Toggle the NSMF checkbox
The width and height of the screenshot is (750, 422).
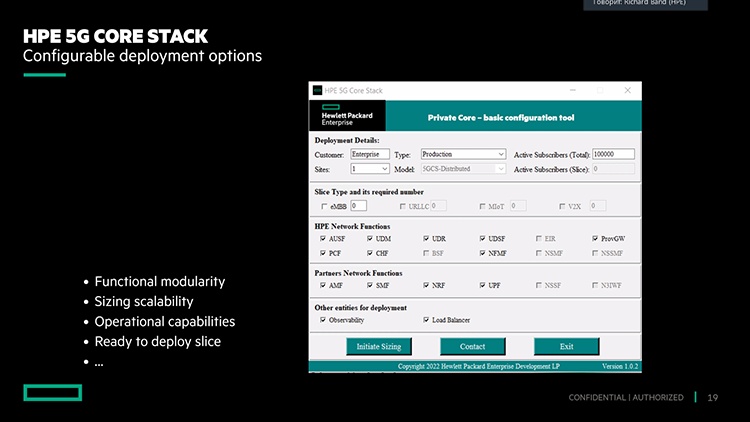coord(539,253)
